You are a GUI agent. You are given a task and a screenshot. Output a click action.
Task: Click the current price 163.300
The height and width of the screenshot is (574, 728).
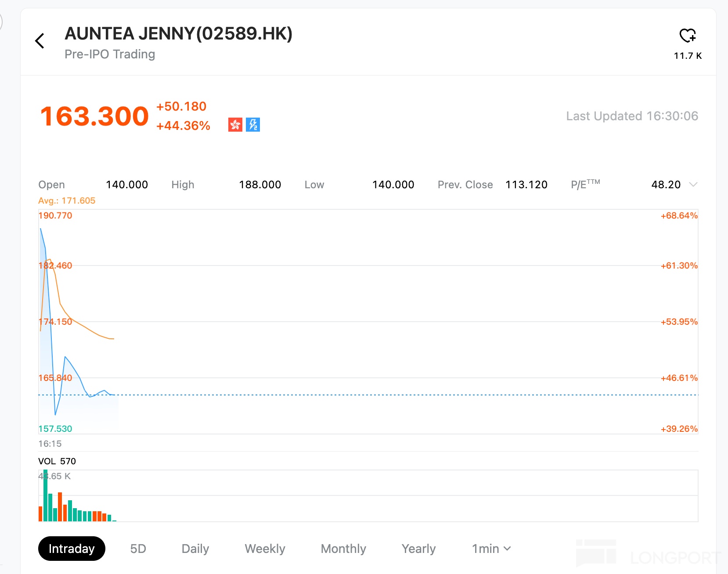pyautogui.click(x=94, y=116)
